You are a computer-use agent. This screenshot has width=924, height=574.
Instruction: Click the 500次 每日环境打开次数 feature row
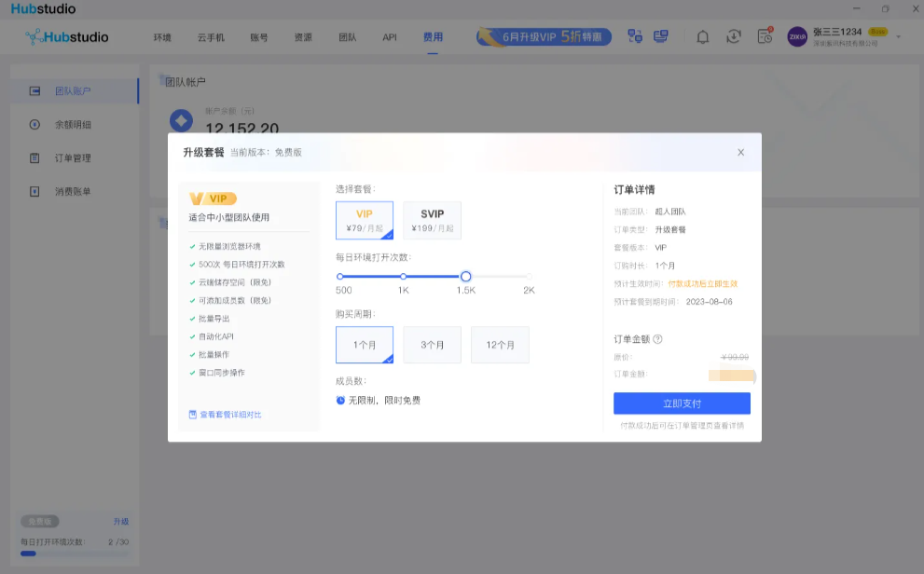click(x=237, y=265)
